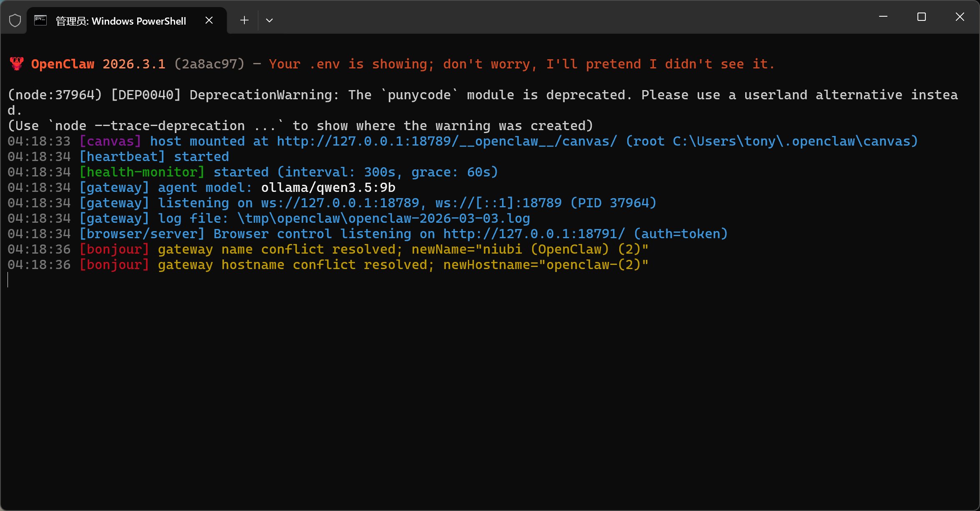
Task: Click the PowerShell console icon on tab
Action: [x=40, y=20]
